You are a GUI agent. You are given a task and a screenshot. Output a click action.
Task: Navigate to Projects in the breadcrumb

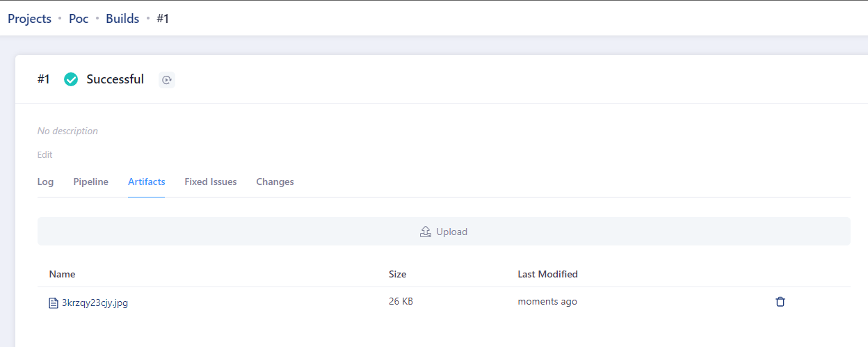[x=29, y=19]
